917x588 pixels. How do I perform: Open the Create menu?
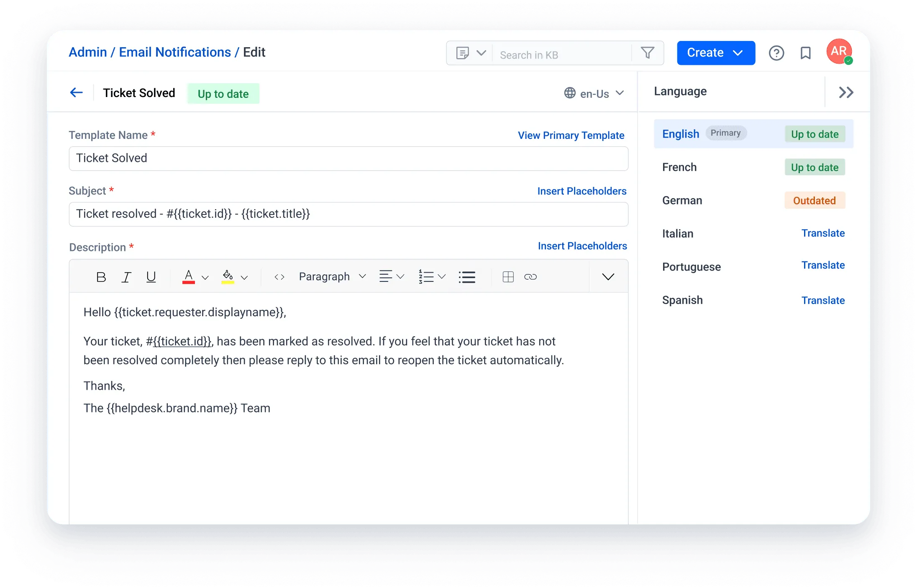pos(715,53)
